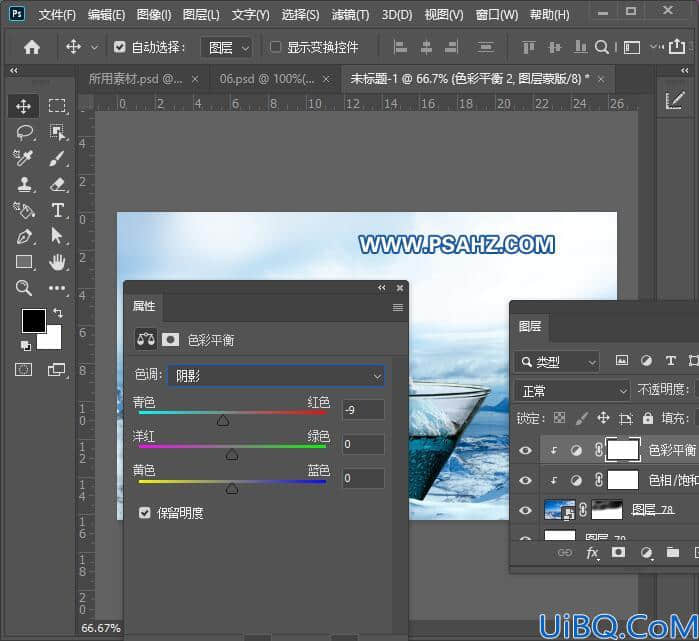Add a layer mask from Layers panel
This screenshot has width=699, height=641.
[618, 553]
